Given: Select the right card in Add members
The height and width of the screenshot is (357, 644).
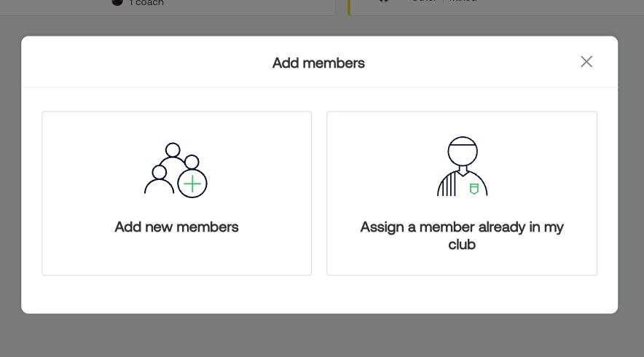Looking at the screenshot, I should [x=462, y=193].
